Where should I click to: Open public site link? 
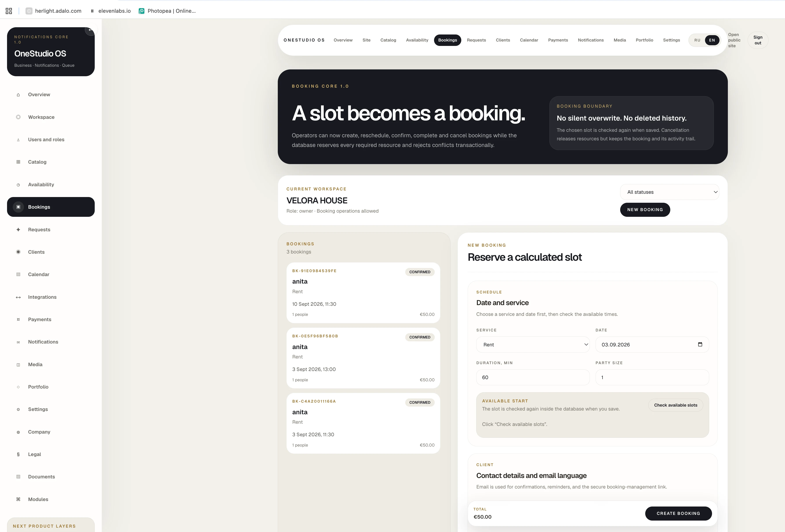tap(734, 40)
